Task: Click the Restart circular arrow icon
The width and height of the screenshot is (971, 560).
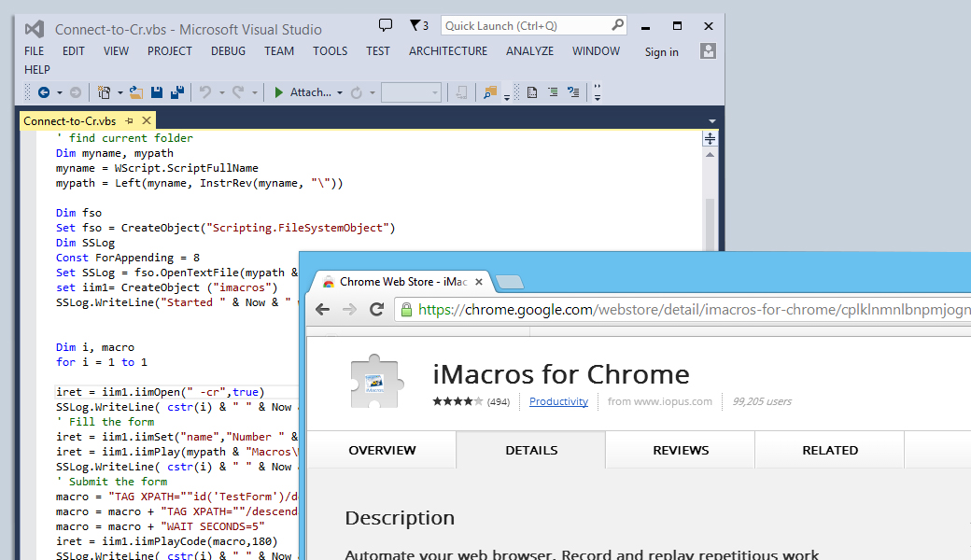Action: coord(356,92)
